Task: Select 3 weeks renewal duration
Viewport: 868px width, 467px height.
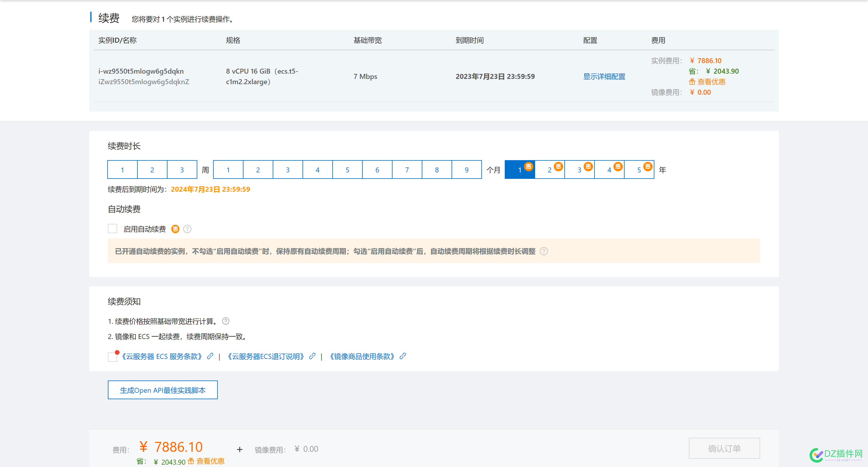Action: tap(182, 169)
